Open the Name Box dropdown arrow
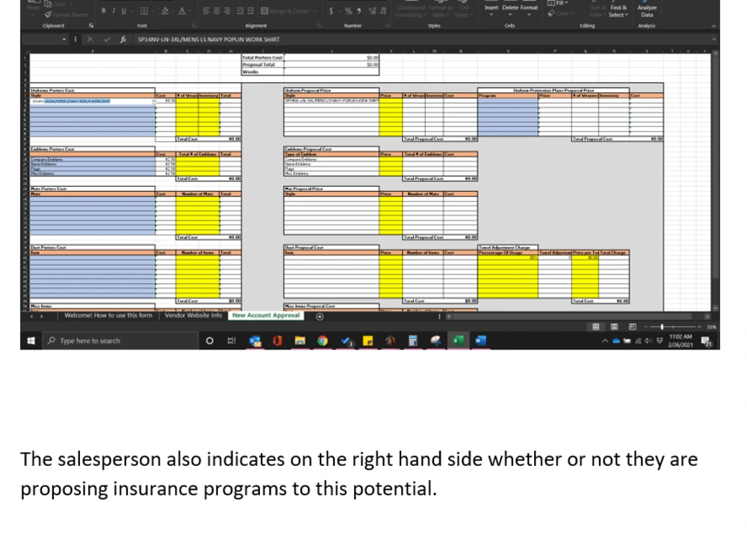 [x=64, y=40]
